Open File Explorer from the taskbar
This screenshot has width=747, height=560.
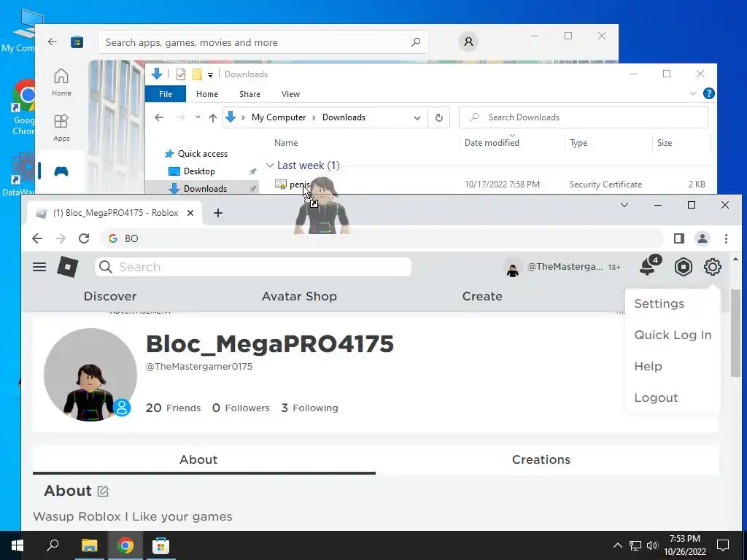tap(89, 545)
